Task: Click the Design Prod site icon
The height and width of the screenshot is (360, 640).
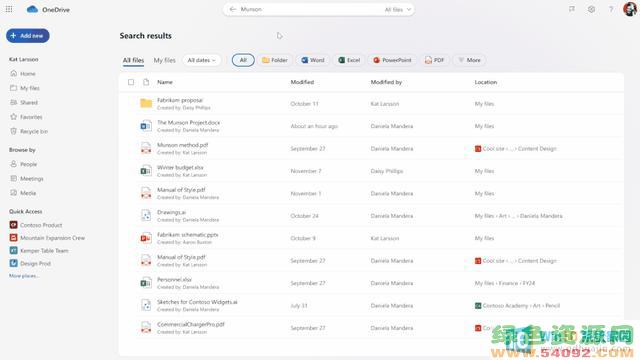Action: pyautogui.click(x=13, y=263)
